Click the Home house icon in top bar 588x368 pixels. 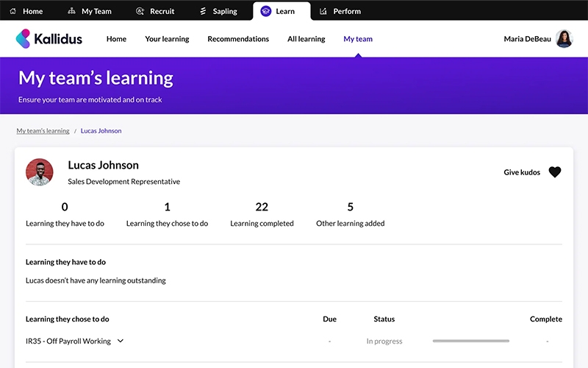pos(12,11)
